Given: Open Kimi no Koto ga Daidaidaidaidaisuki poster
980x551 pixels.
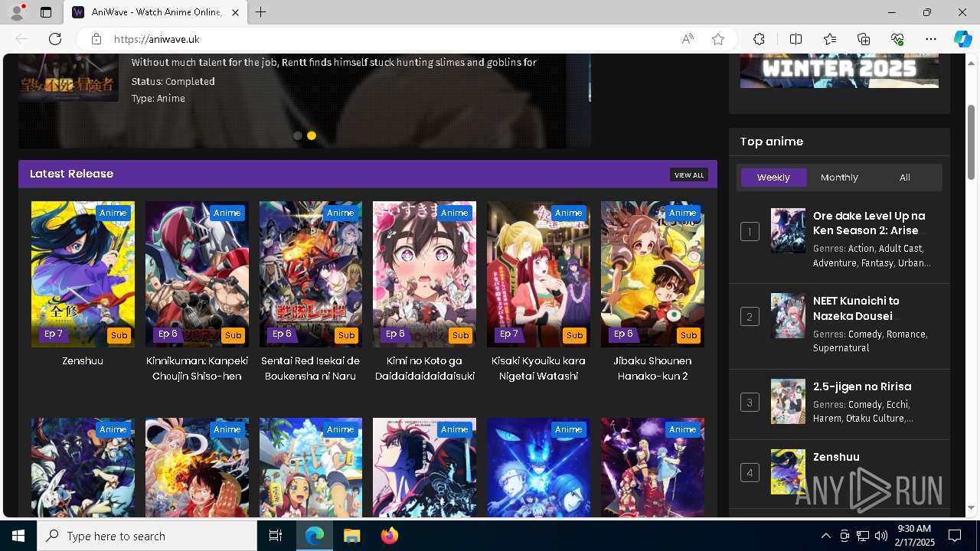Looking at the screenshot, I should click(424, 274).
